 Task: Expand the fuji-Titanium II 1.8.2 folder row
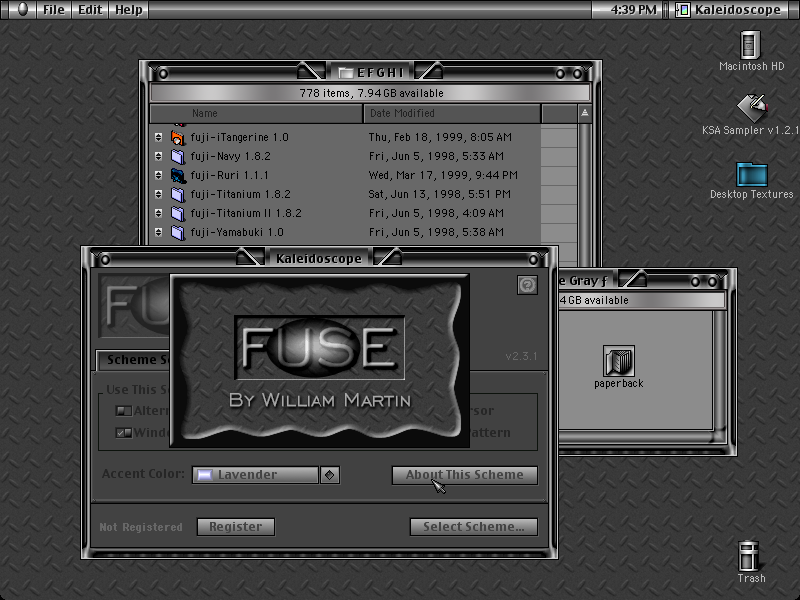click(x=158, y=213)
